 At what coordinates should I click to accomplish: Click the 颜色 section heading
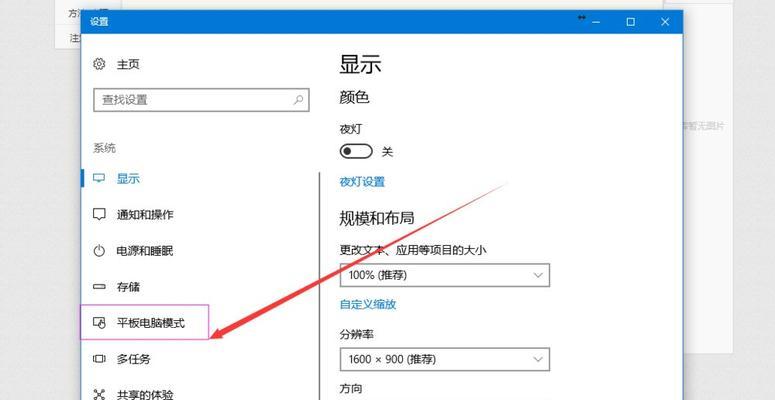354,97
